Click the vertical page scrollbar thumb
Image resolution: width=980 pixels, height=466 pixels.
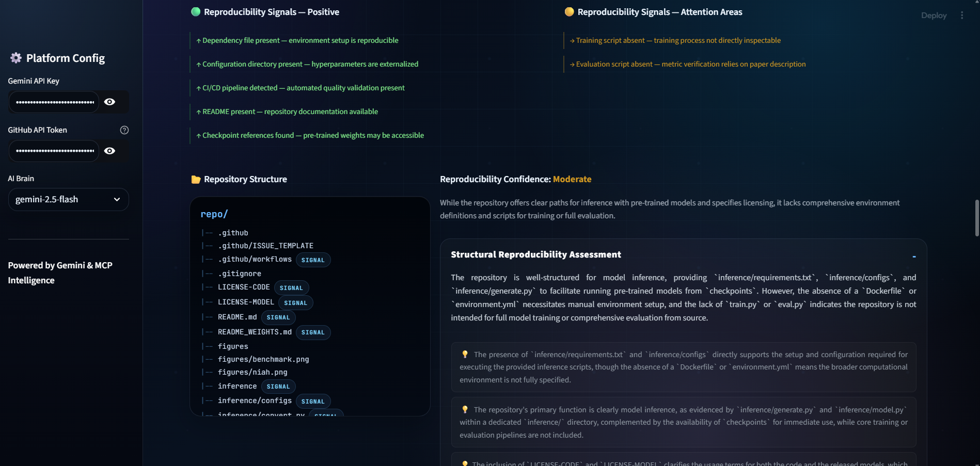977,218
